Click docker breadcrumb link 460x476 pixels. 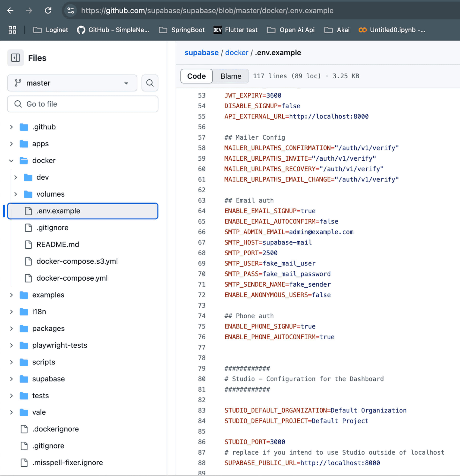coord(237,52)
